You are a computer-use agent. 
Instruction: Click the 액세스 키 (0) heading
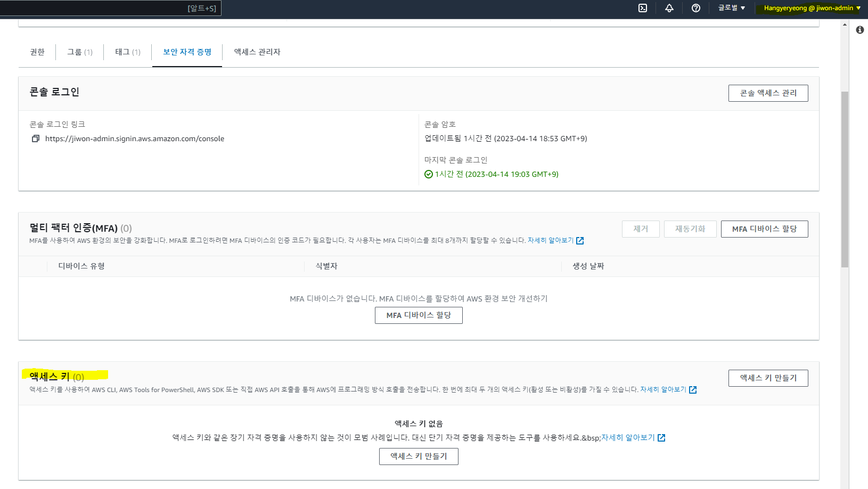57,377
